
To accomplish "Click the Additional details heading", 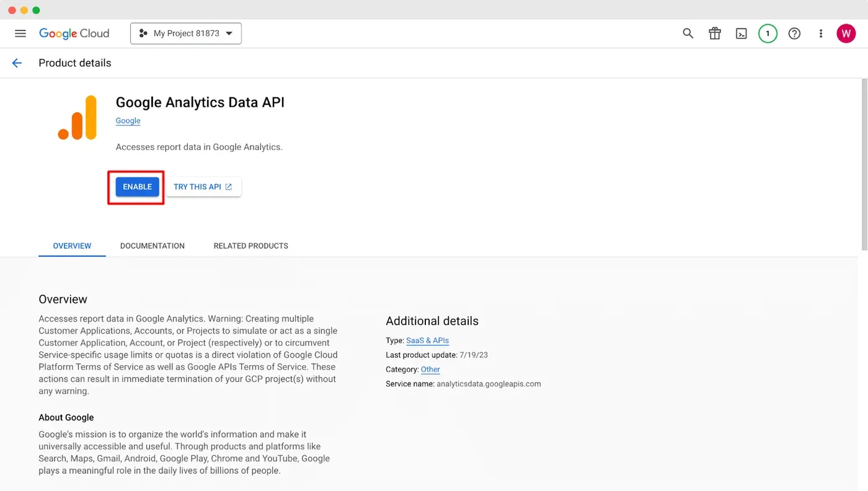I will [x=432, y=321].
